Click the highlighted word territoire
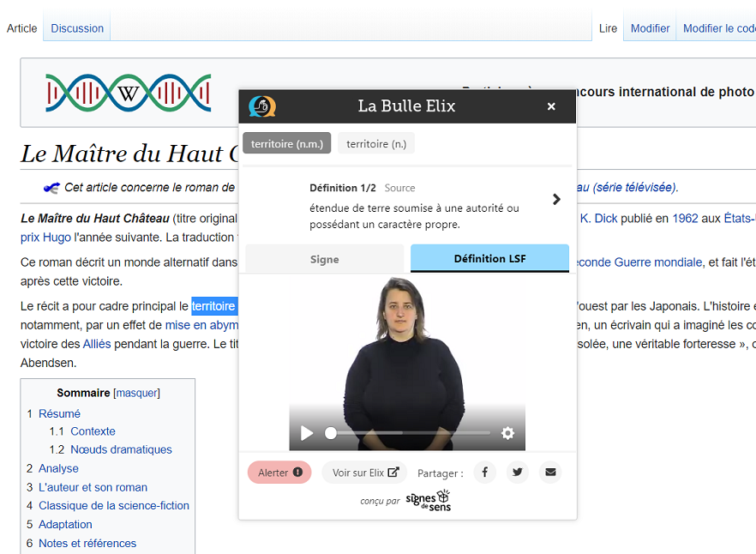756x554 pixels. coord(213,306)
